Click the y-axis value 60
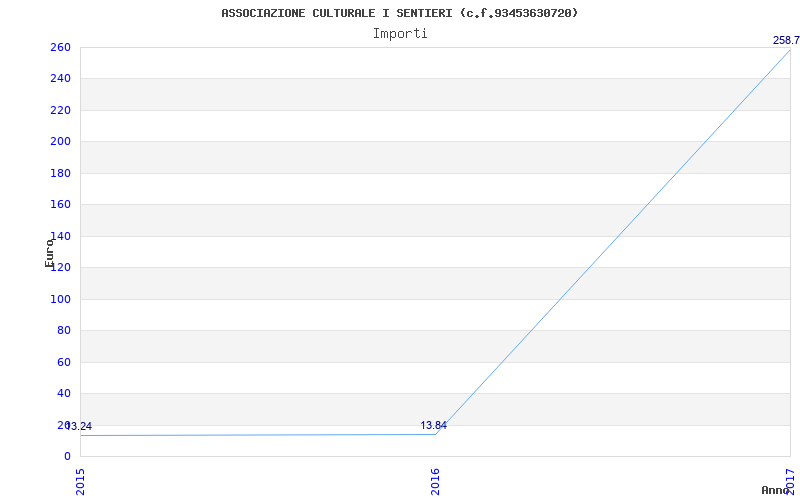The width and height of the screenshot is (800, 500). tap(64, 362)
